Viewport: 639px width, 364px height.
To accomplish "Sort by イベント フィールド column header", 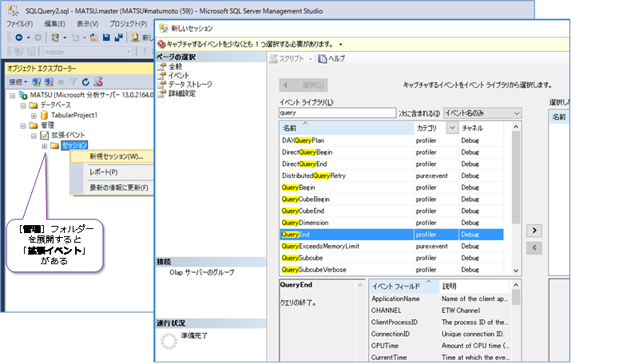I will click(404, 287).
